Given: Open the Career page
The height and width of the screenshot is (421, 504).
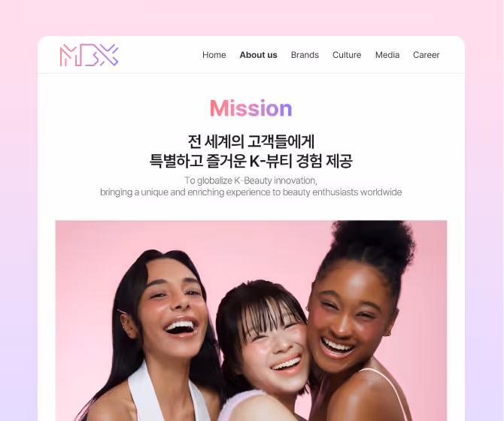Looking at the screenshot, I should pyautogui.click(x=427, y=55).
